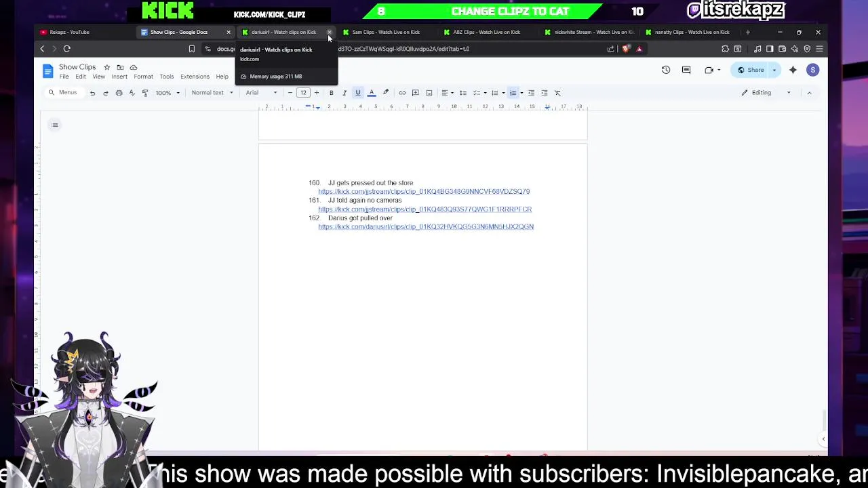
Task: Click the Increase indent icon
Action: pyautogui.click(x=545, y=93)
